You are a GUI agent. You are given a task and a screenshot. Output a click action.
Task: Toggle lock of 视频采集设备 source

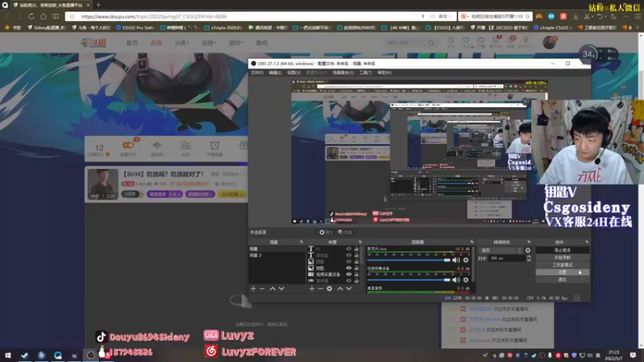tap(356, 274)
